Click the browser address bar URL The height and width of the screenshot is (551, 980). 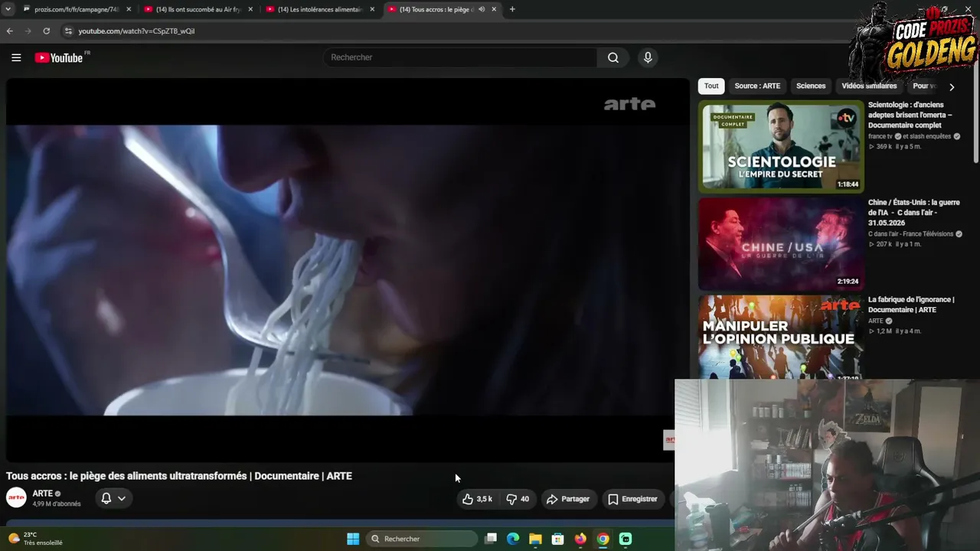[x=136, y=31]
